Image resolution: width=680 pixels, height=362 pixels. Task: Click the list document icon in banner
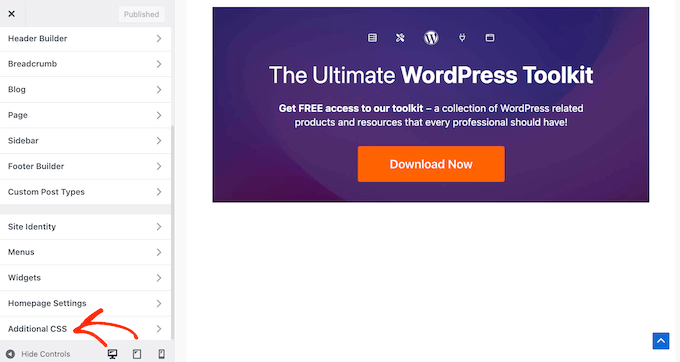tap(372, 38)
